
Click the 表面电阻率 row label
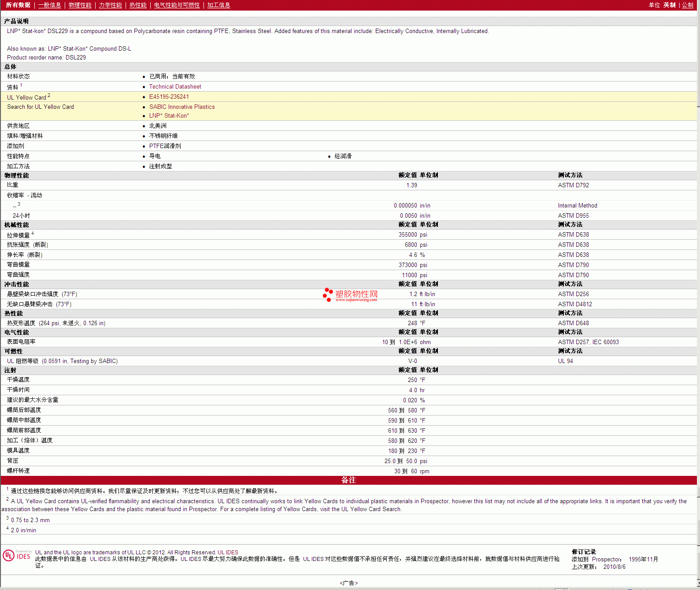[21, 342]
